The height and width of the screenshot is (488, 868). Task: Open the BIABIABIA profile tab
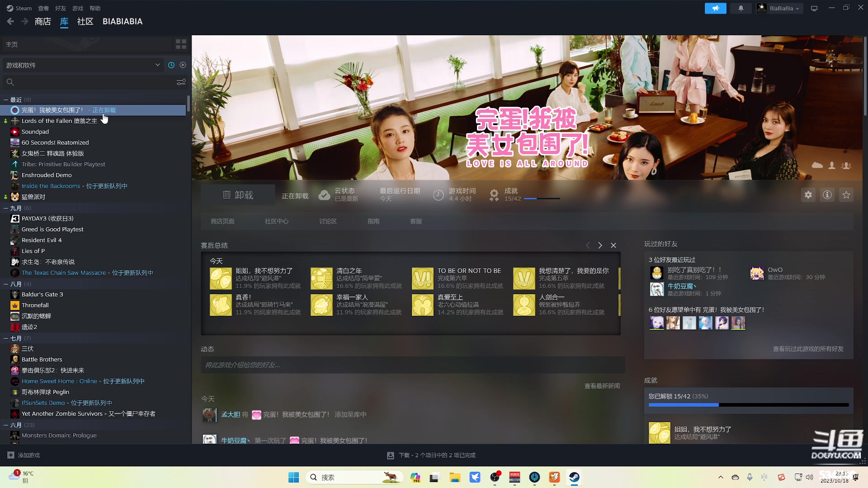[123, 21]
